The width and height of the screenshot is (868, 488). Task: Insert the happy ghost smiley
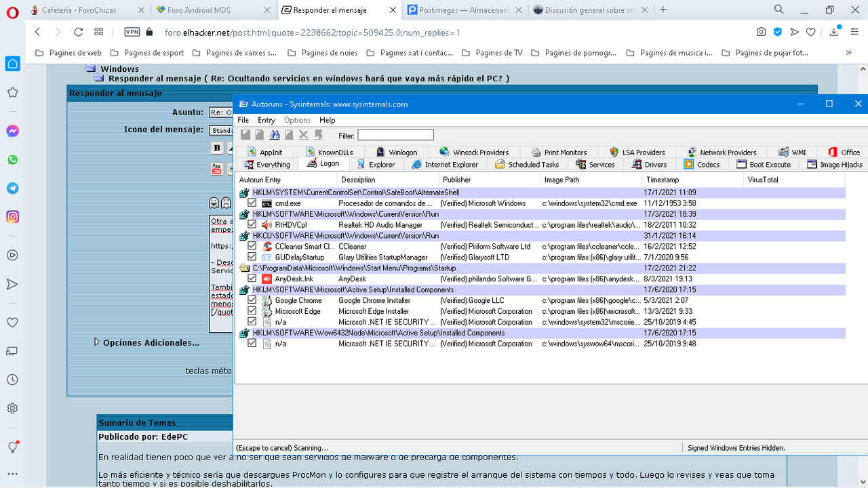point(214,203)
